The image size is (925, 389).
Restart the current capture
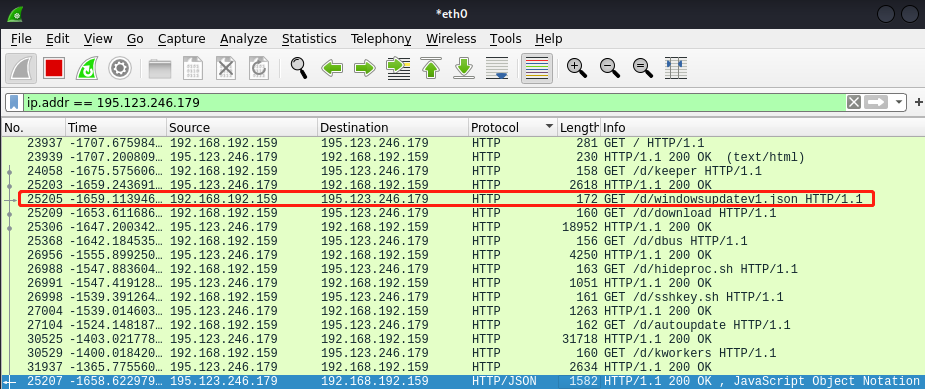pyautogui.click(x=87, y=68)
